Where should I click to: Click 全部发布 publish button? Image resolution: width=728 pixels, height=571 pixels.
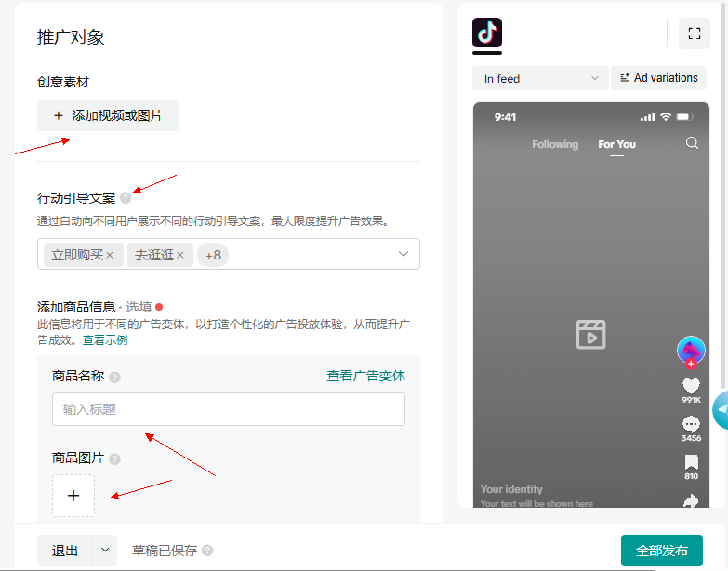[661, 551]
